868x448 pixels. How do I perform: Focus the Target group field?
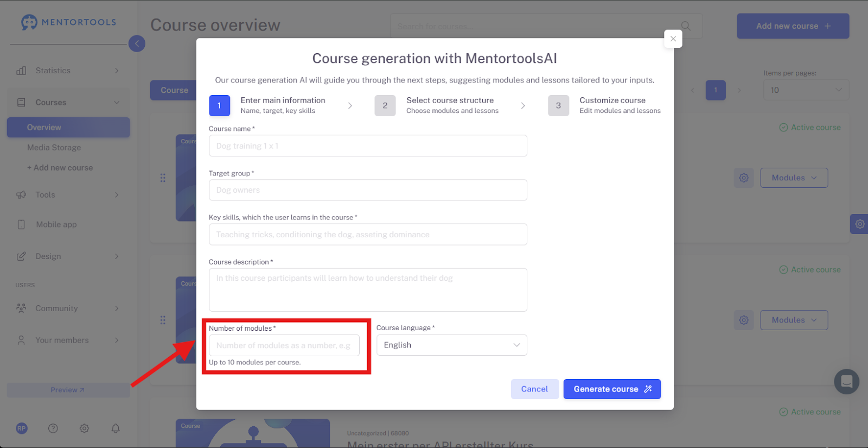click(x=368, y=190)
